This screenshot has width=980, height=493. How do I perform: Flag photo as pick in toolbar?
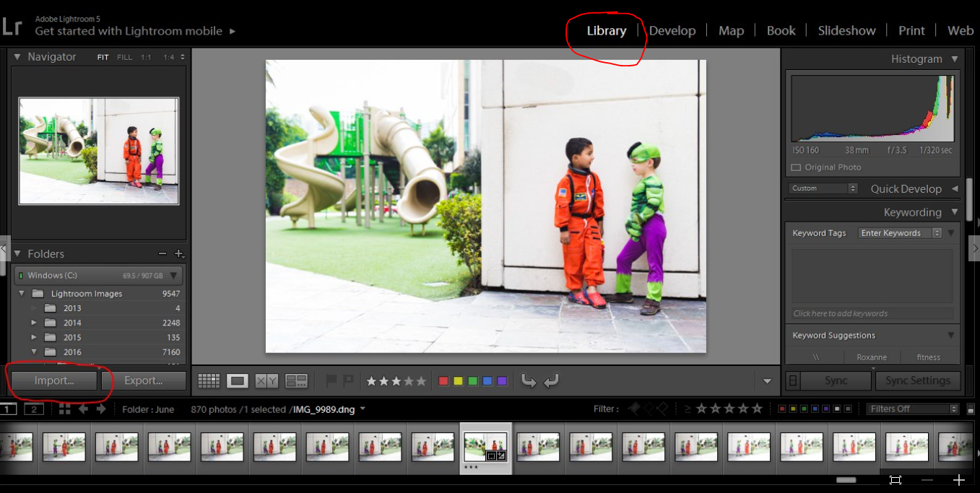[331, 380]
